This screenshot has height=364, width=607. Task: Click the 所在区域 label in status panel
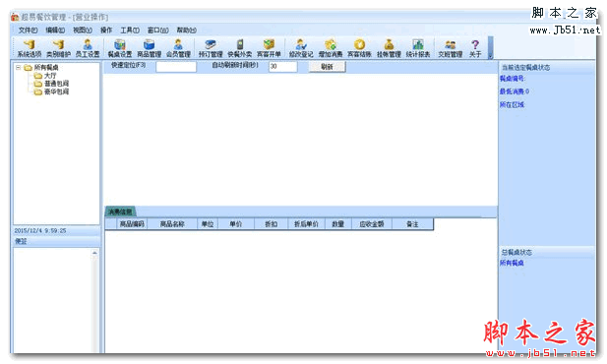click(512, 105)
